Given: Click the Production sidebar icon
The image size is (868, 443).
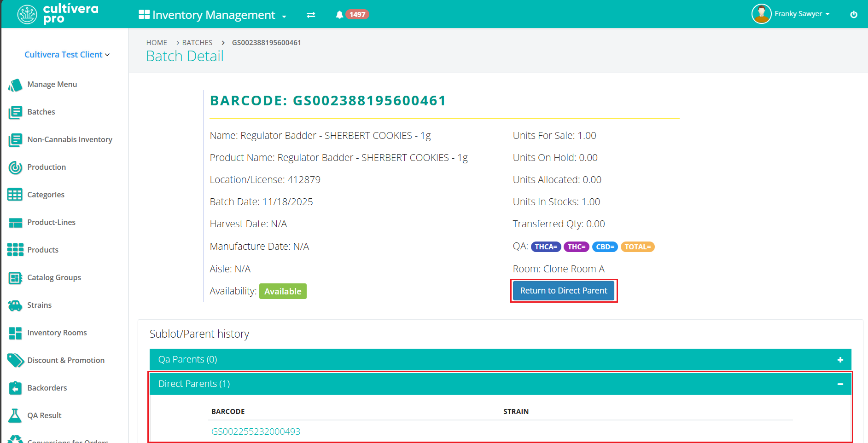Looking at the screenshot, I should (x=15, y=167).
